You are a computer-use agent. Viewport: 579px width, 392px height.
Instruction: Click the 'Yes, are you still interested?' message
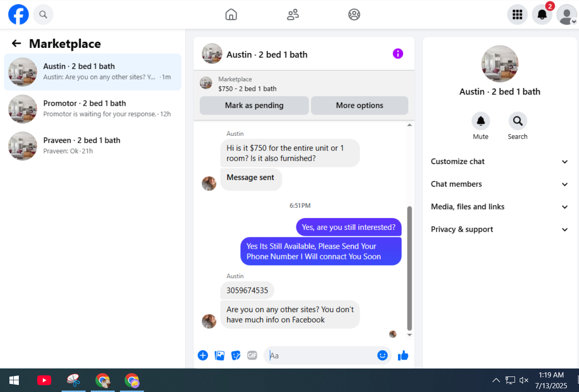click(x=349, y=227)
